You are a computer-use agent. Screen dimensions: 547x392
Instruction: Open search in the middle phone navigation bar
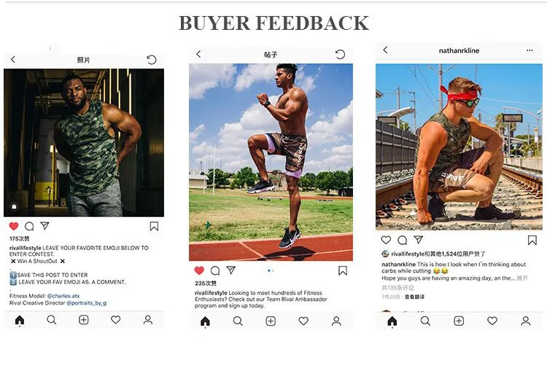pos(238,321)
